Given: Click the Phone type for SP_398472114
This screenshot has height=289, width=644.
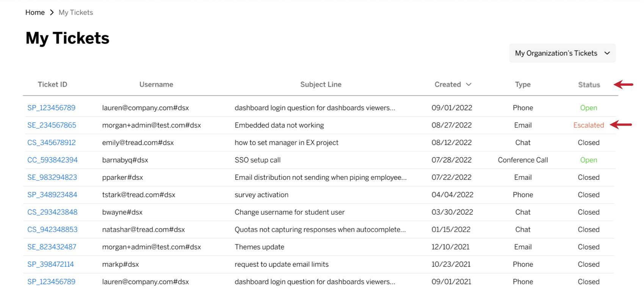Looking at the screenshot, I should click(x=523, y=265).
